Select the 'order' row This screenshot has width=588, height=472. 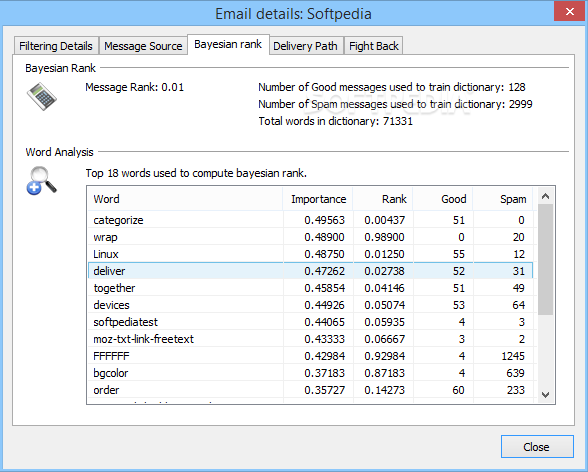point(310,390)
